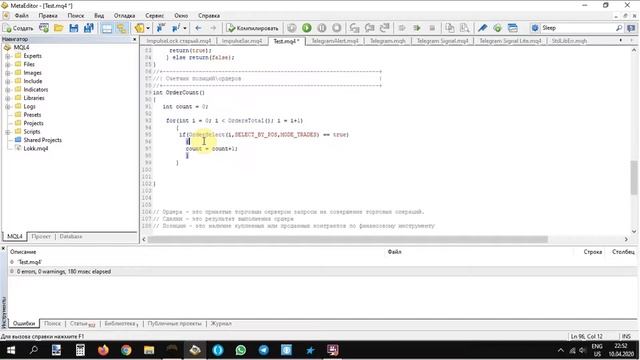Click the first blue bookmark icon in toolbar
The width and height of the screenshot is (640, 360).
(x=161, y=28)
